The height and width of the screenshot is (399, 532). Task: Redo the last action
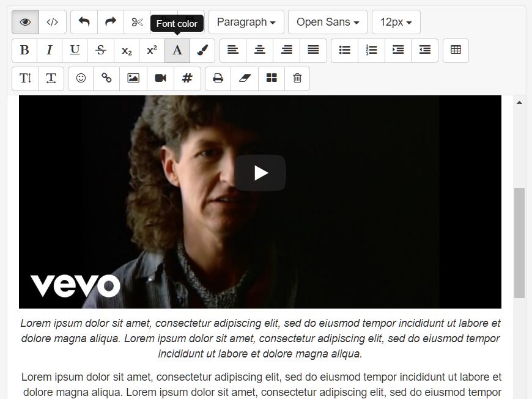111,22
